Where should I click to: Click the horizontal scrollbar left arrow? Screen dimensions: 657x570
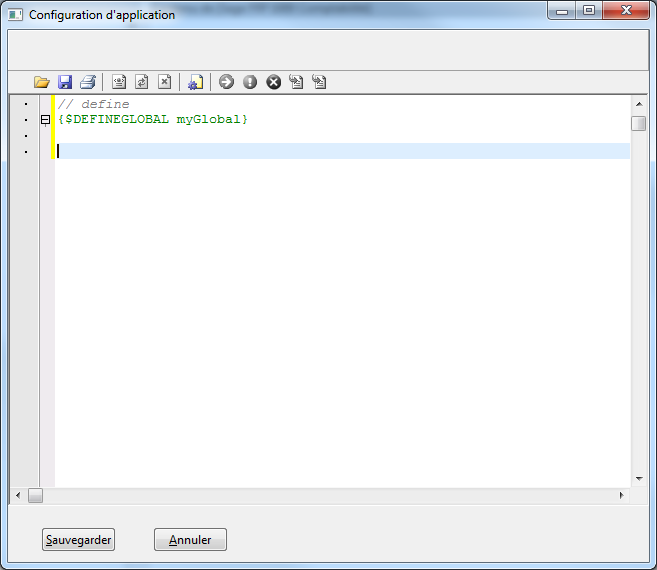click(x=18, y=495)
